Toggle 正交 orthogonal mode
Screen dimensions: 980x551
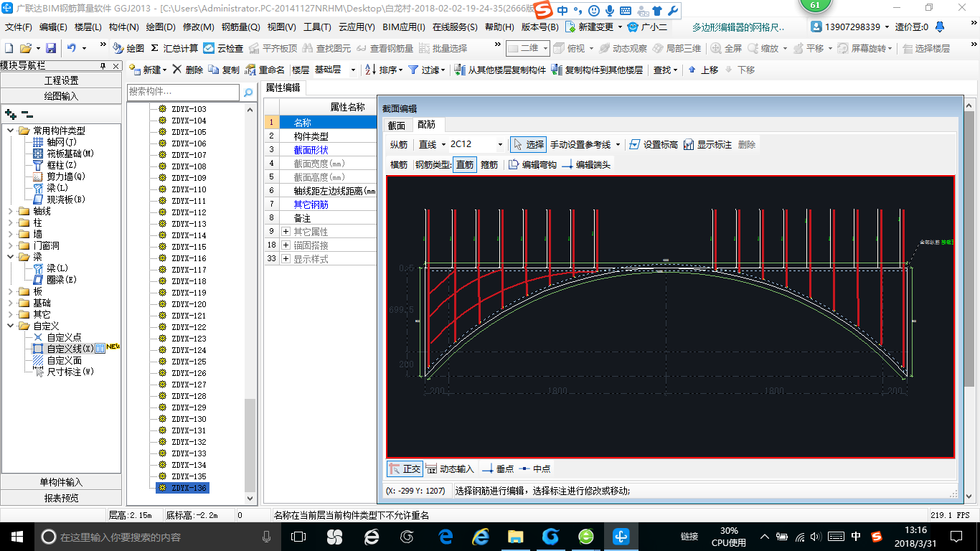pos(405,468)
